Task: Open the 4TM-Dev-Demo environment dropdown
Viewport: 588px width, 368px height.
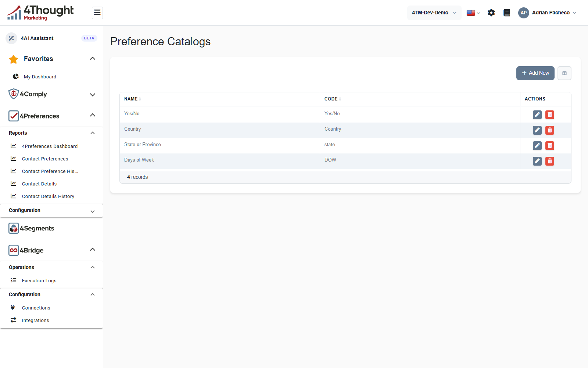Action: pyautogui.click(x=434, y=13)
